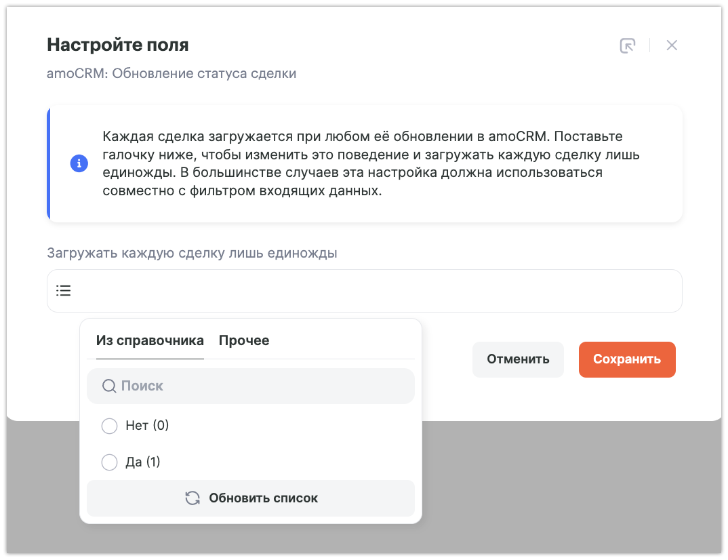Choose the Да (1) option label
Screen dimensions: 728x560
(x=143, y=462)
